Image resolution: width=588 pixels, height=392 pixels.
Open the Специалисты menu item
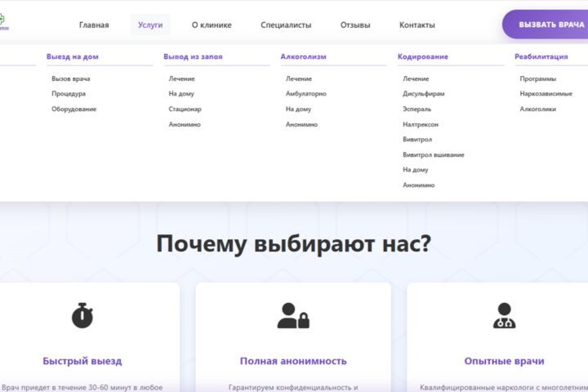pyautogui.click(x=286, y=24)
